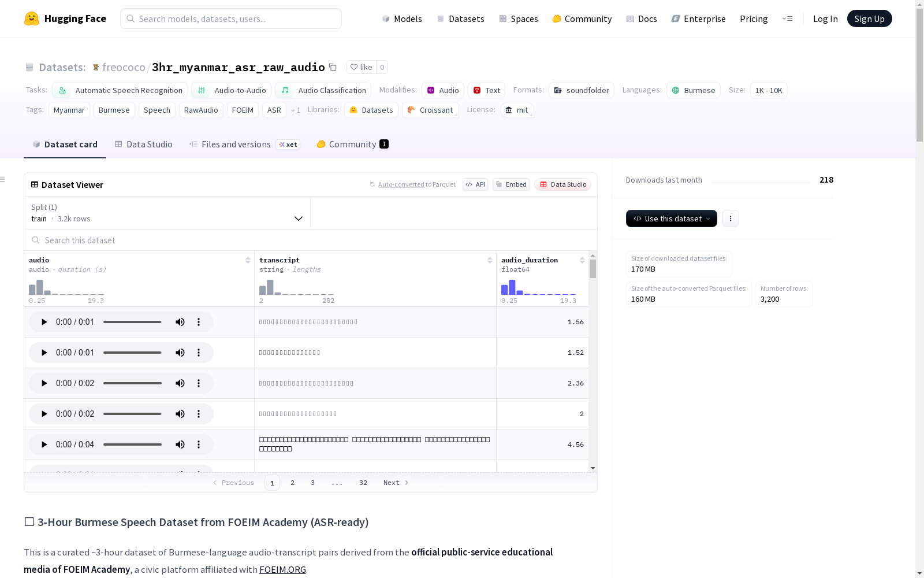The image size is (924, 578).
Task: Like the dataset with the heart button
Action: point(362,67)
